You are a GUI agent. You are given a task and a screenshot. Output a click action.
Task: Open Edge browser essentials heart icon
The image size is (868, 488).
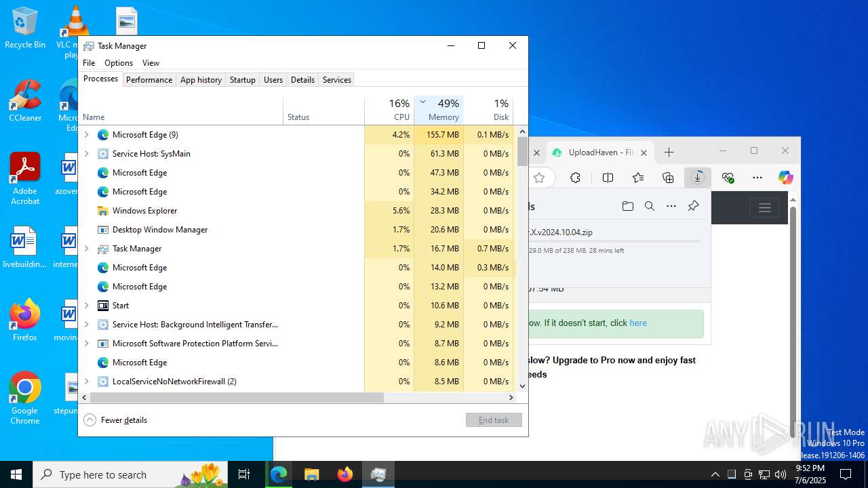(728, 178)
